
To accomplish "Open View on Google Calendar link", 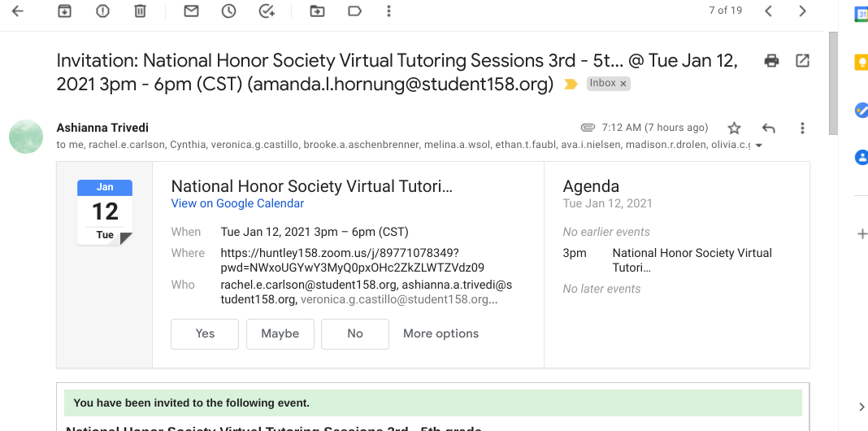I will click(237, 203).
